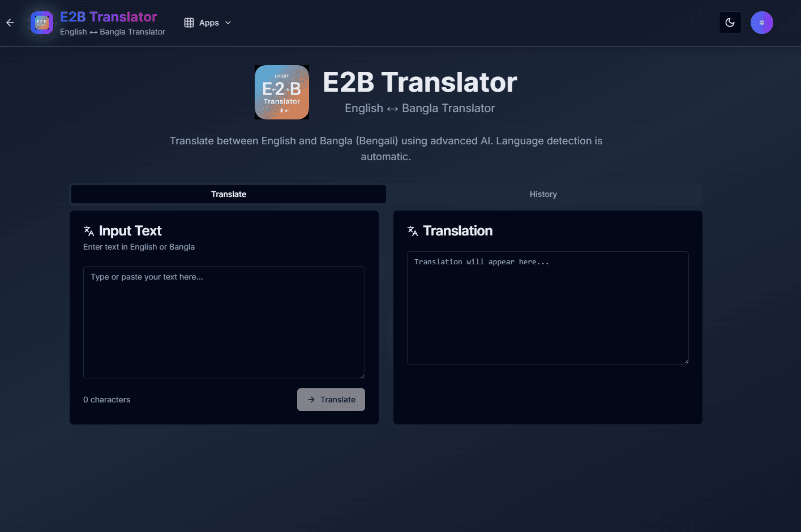Click the 'Enter text in English or Bangla' text
The width and height of the screenshot is (801, 532).
tap(139, 247)
